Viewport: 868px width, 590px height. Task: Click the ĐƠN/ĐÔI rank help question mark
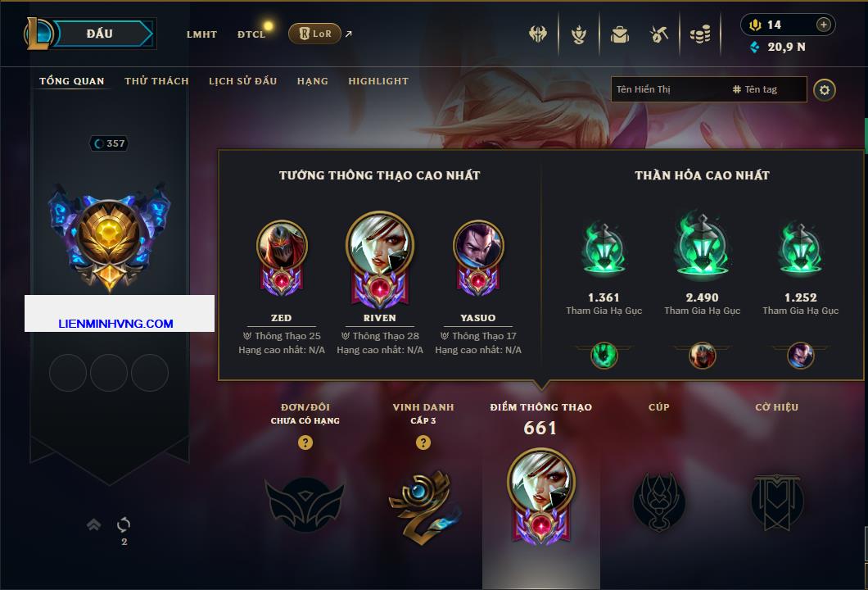coord(305,442)
